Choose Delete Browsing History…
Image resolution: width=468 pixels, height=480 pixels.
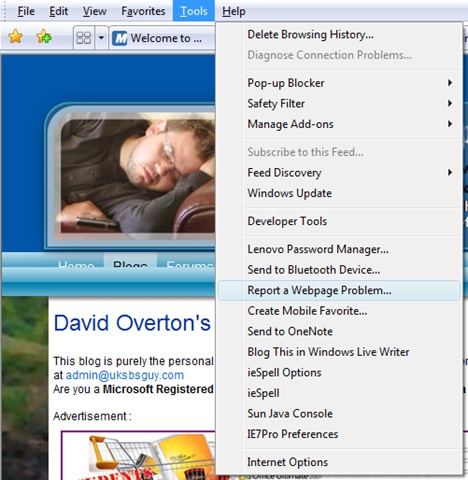coord(339,35)
